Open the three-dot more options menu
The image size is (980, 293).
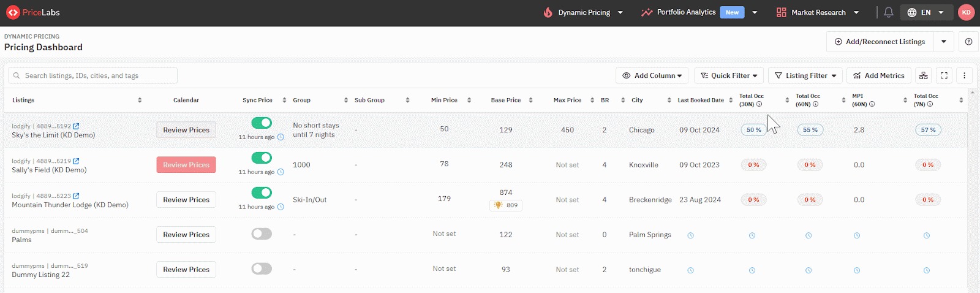[964, 75]
